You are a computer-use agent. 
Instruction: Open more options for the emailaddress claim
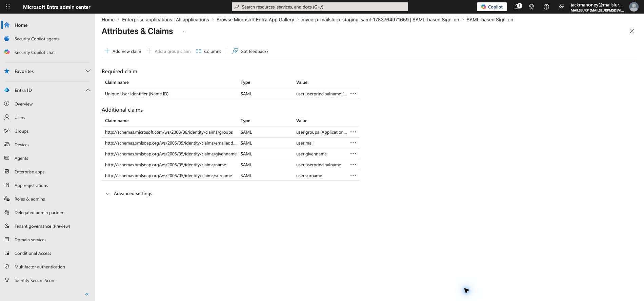point(353,143)
